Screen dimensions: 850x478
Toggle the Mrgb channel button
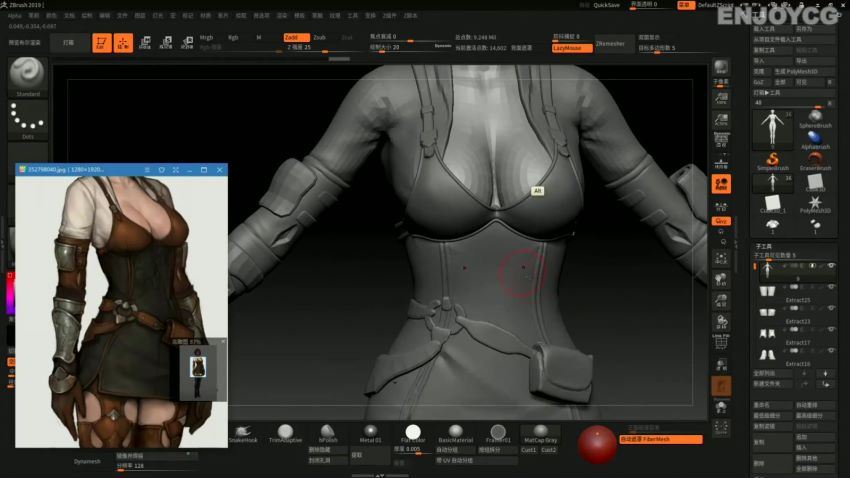pos(207,37)
